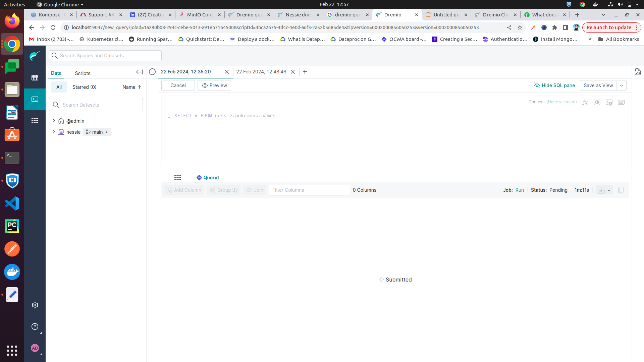Expand the nessie source tree node
Viewport: 644px width, 362px height.
click(54, 132)
